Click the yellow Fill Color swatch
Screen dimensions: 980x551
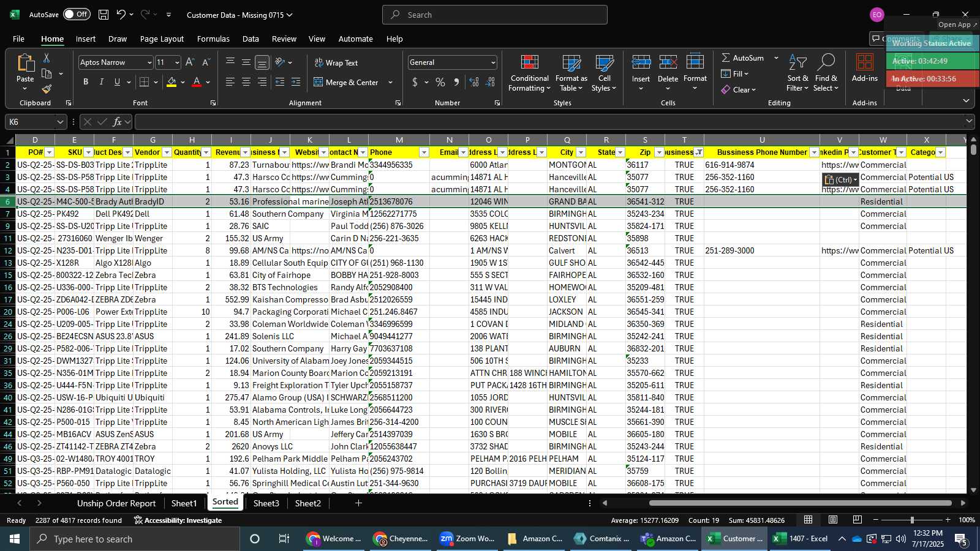(171, 82)
